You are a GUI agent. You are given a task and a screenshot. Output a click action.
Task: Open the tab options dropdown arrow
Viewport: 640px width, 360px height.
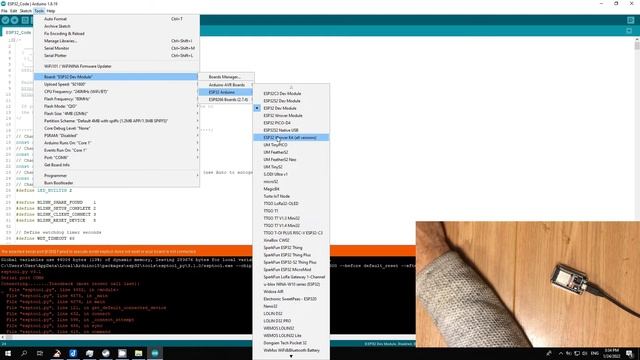(629, 31)
